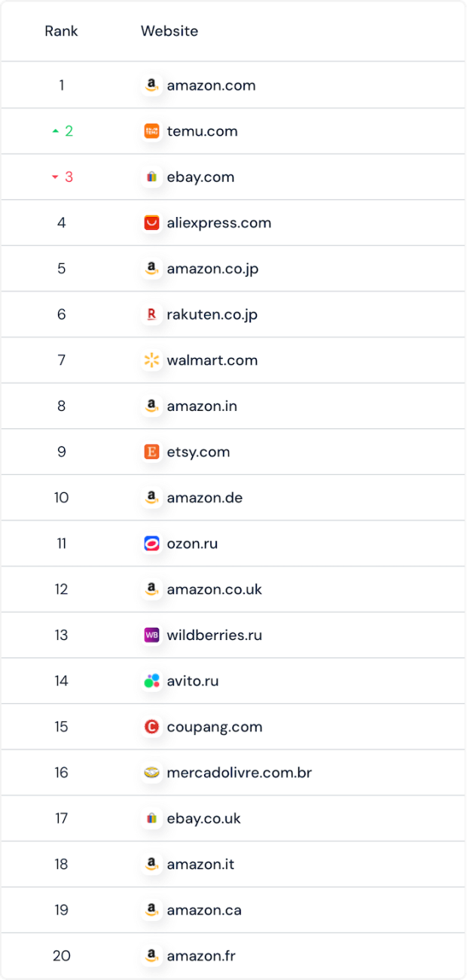
Task: Click the Rakuten red R icon
Action: [151, 314]
